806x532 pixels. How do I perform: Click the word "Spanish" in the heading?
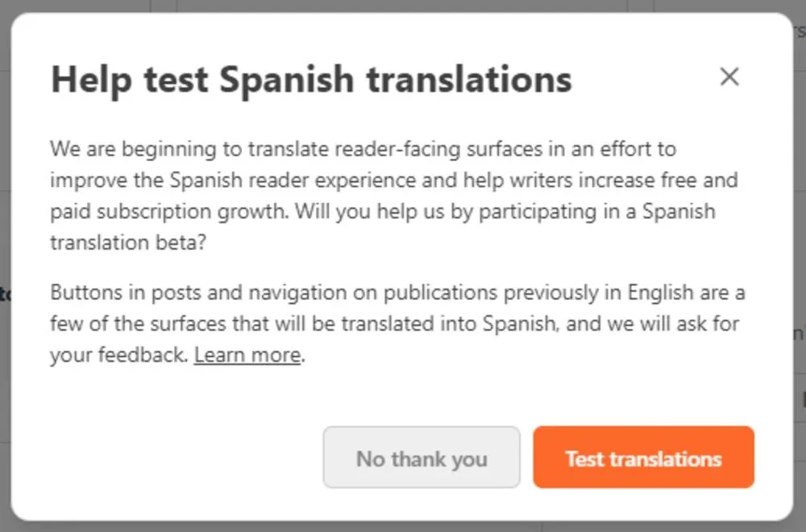(287, 80)
